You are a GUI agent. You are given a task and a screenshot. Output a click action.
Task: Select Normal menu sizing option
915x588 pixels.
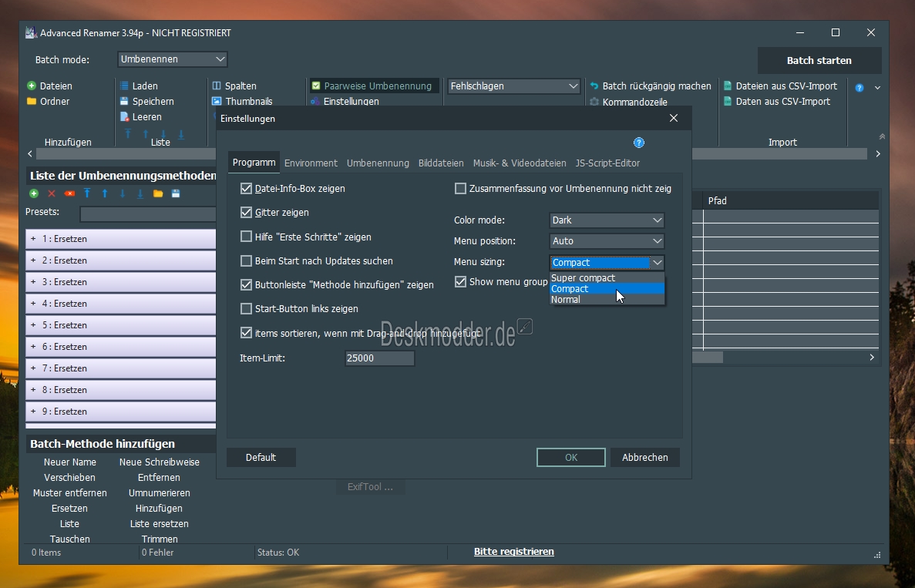(607, 299)
